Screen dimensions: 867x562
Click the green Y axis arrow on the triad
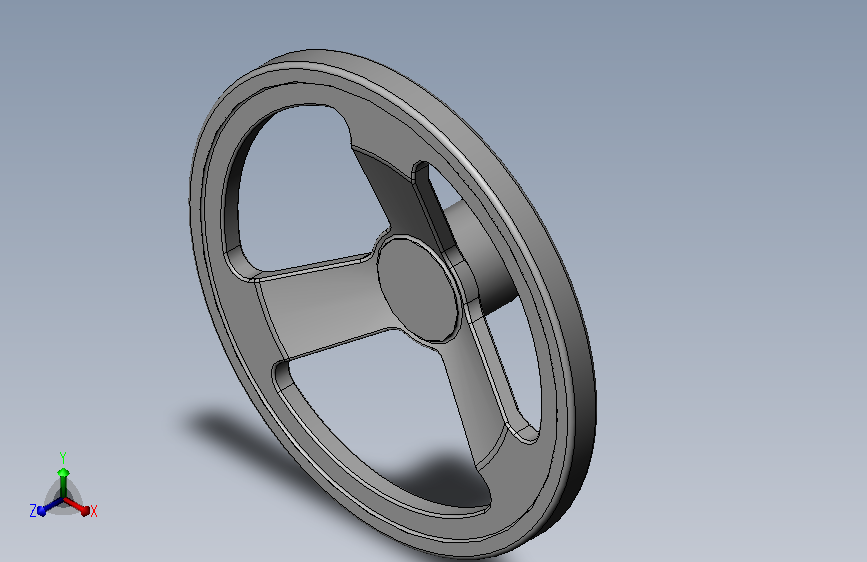coord(63,482)
